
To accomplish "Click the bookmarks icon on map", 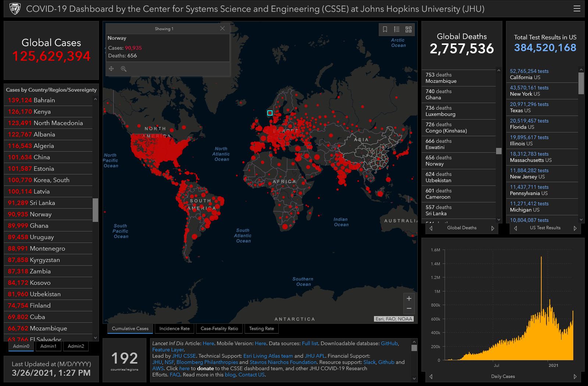I will [385, 29].
